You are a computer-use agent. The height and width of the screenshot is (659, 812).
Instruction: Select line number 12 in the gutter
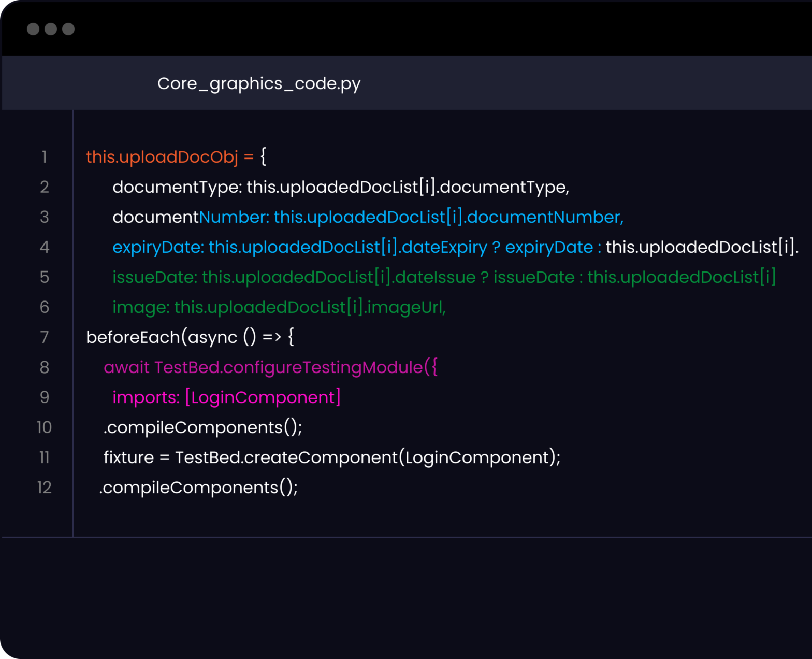point(45,488)
